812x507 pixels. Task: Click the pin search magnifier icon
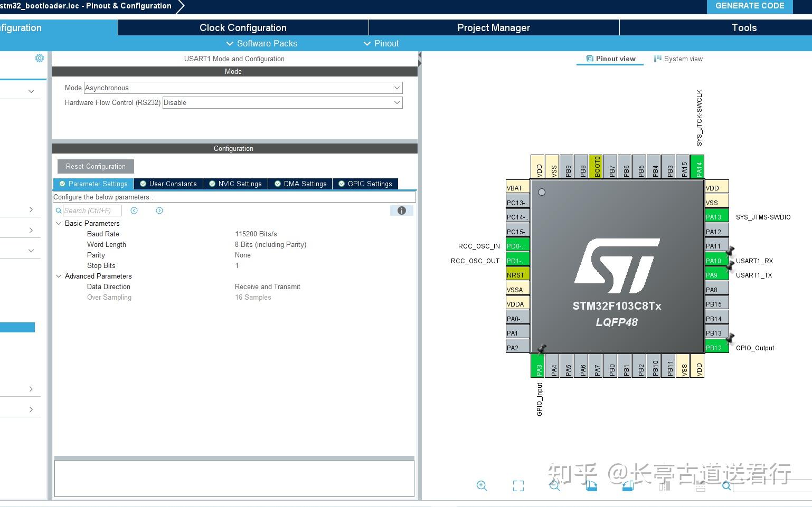726,486
